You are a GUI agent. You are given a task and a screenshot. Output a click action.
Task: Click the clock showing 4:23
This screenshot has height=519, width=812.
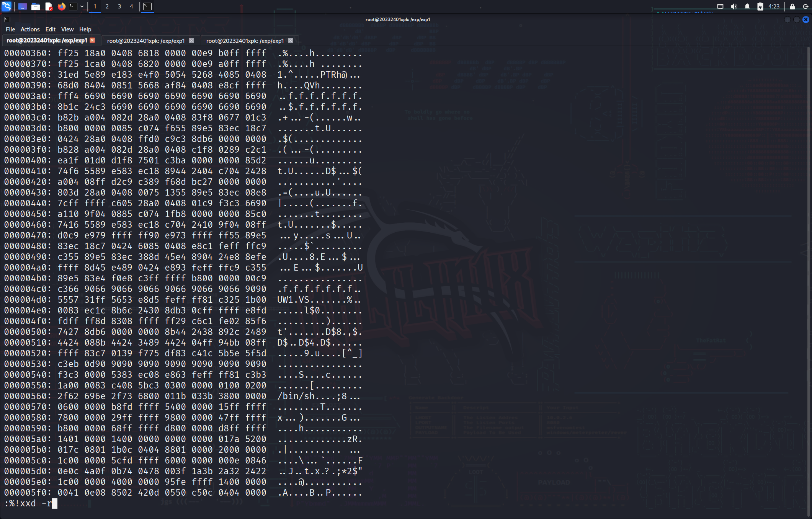[x=774, y=7]
